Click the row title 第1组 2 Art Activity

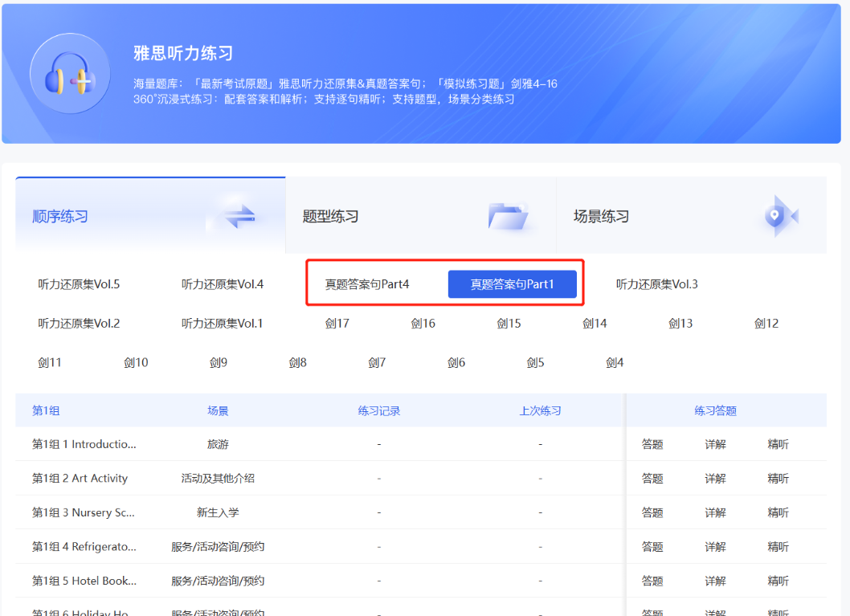[x=80, y=479]
